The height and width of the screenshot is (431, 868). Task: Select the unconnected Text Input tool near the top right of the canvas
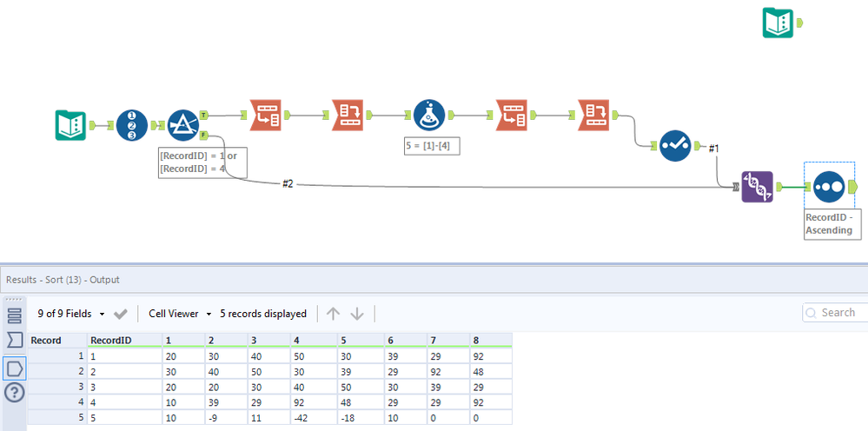point(778,23)
